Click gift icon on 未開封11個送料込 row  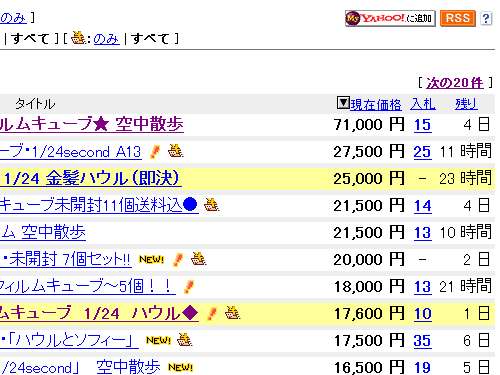click(212, 205)
